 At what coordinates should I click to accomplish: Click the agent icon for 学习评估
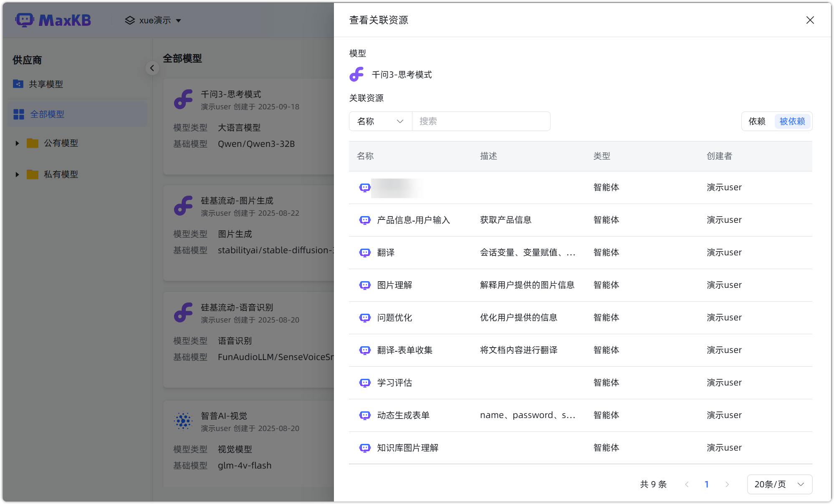[365, 383]
